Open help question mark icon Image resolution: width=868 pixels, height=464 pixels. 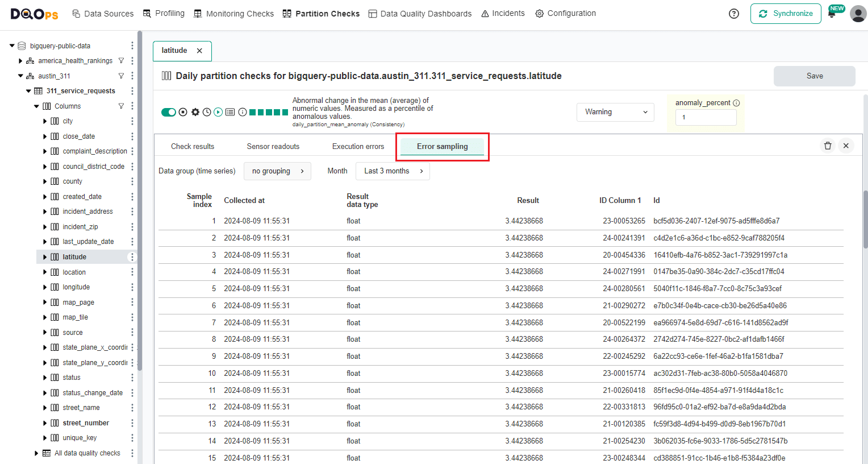[x=734, y=14]
